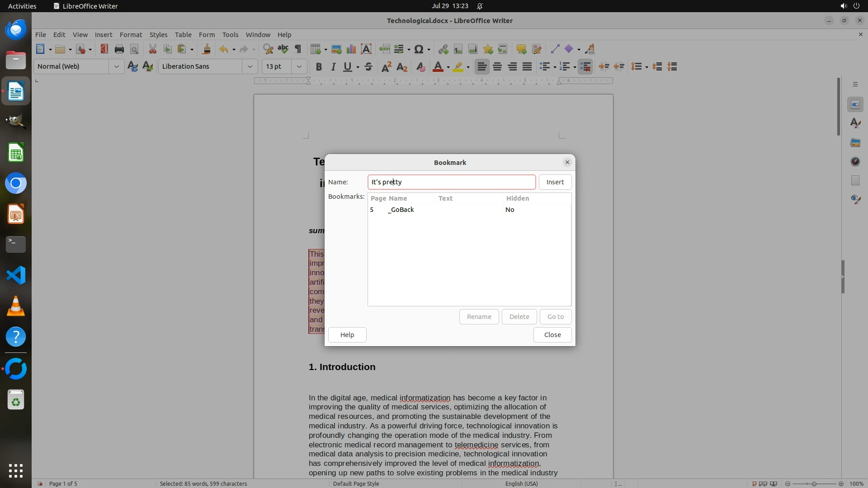Open the Tools menu

pos(230,34)
